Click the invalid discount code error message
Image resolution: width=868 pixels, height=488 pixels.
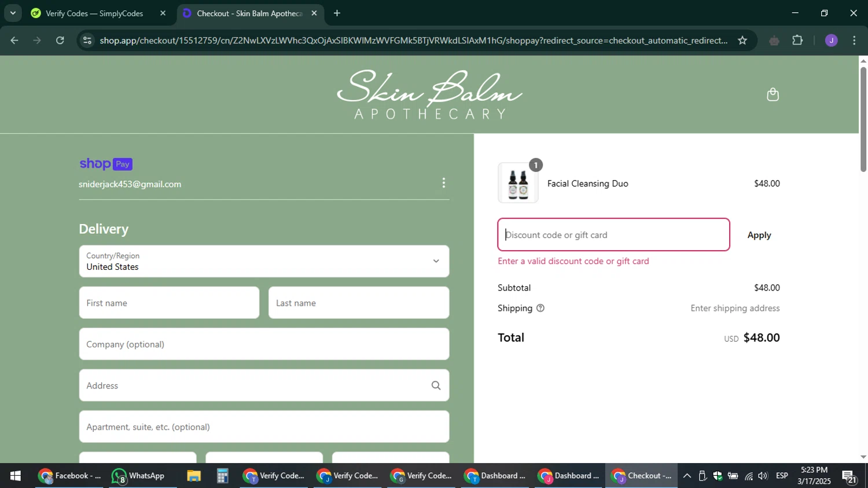click(x=573, y=261)
